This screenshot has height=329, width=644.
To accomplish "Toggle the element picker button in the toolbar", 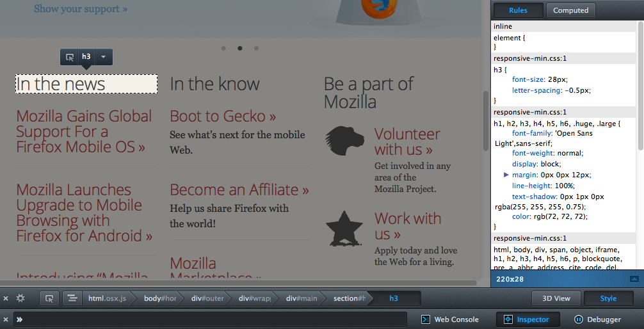I will [50, 298].
